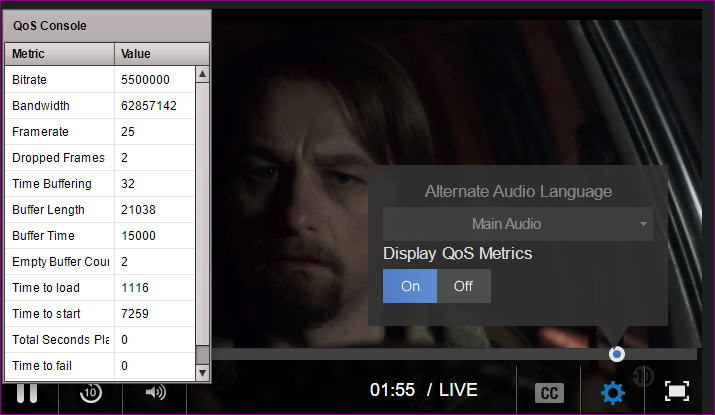The image size is (715, 415).
Task: Select the Bandwidth value 62857142
Action: pos(149,106)
